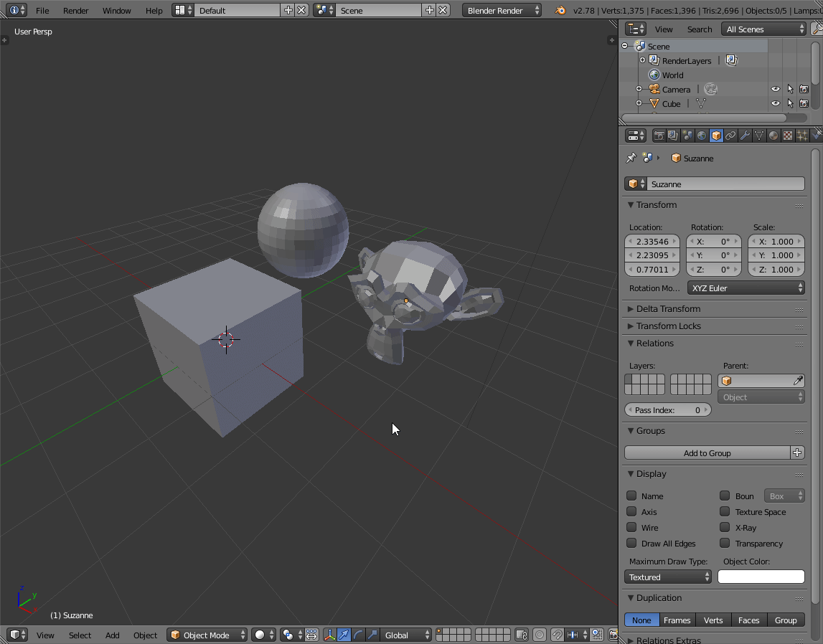823x644 pixels.
Task: Click the Suzanne object name field
Action: (x=725, y=184)
